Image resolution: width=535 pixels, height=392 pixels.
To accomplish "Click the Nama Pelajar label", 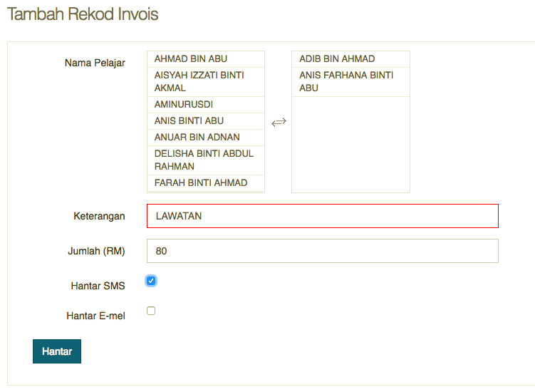I will (95, 63).
